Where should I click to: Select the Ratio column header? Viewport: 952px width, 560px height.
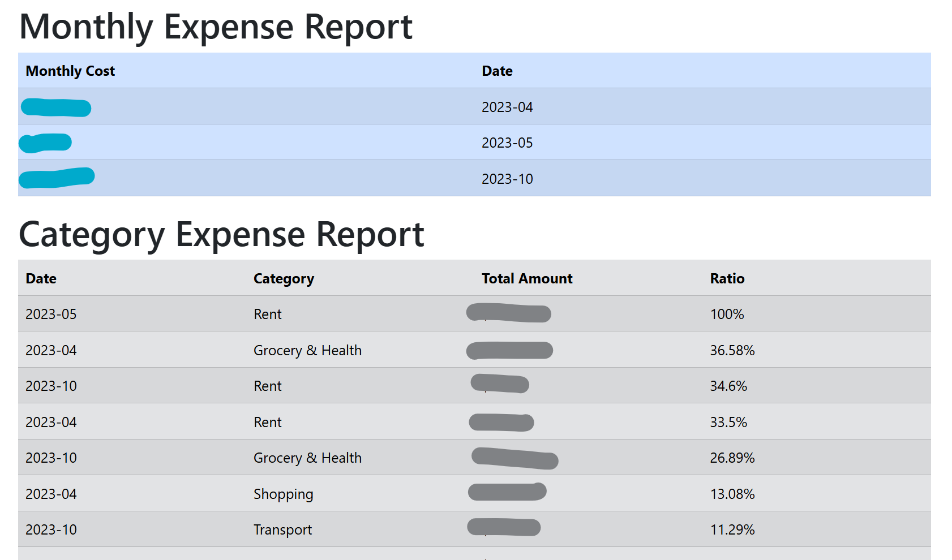727,278
